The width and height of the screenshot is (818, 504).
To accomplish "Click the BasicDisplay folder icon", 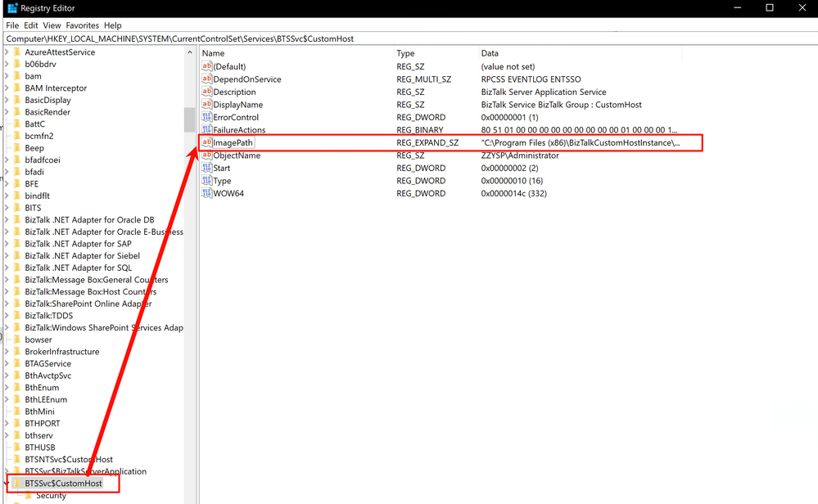I will [17, 100].
